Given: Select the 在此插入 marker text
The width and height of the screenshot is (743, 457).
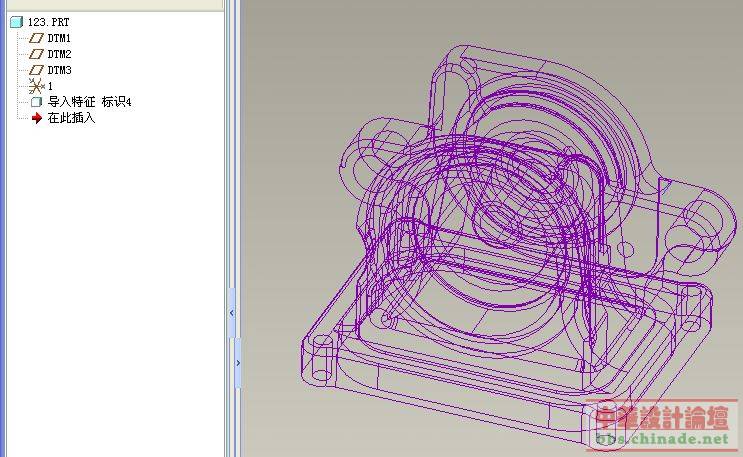Looking at the screenshot, I should point(71,118).
